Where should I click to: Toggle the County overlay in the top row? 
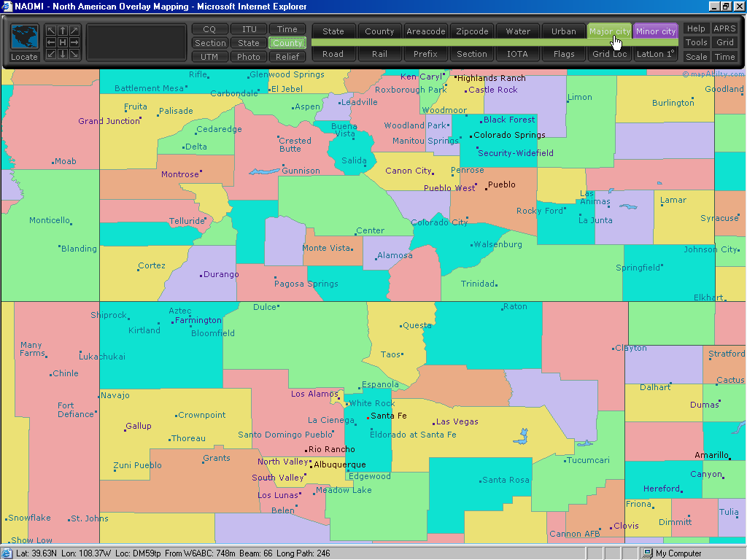click(x=379, y=31)
